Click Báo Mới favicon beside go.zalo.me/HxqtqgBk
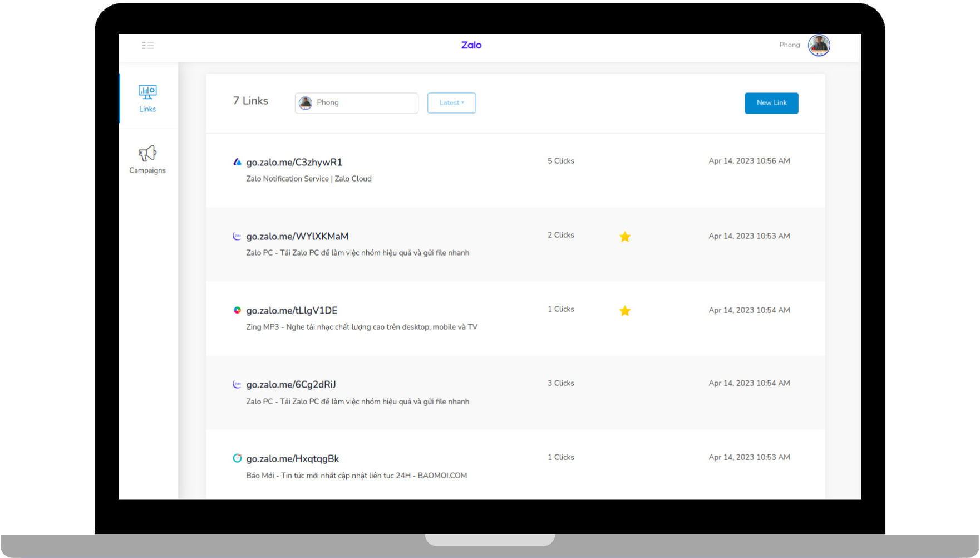The width and height of the screenshot is (980, 558). [237, 458]
